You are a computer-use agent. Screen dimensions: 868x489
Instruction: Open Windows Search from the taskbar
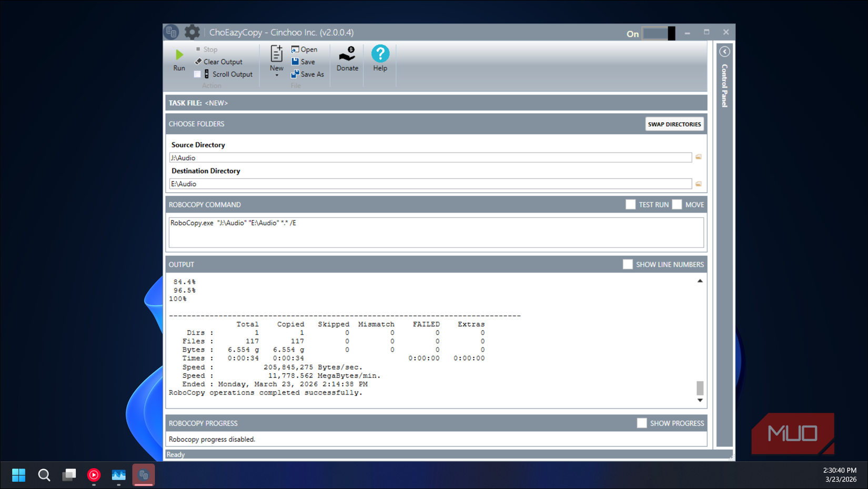tap(44, 475)
